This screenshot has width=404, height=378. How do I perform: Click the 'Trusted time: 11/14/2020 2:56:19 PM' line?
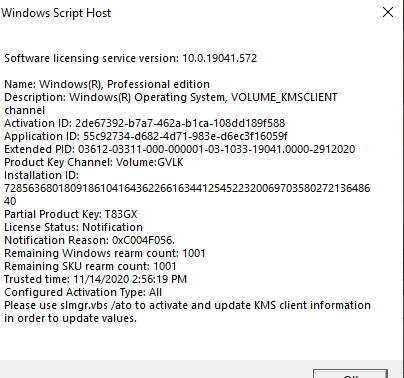[x=95, y=279]
